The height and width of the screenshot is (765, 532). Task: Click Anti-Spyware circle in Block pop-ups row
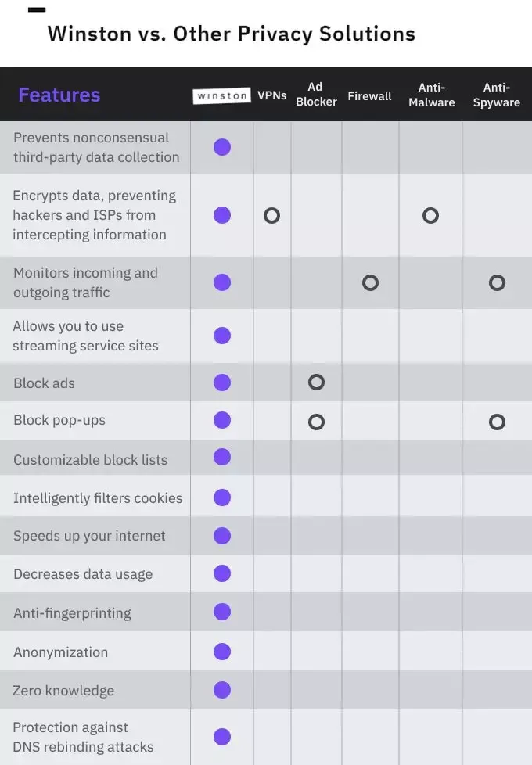(497, 422)
